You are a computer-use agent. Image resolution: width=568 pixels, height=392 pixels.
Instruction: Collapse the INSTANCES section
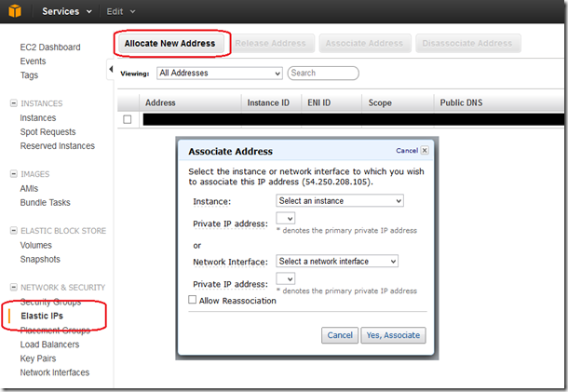coord(13,103)
